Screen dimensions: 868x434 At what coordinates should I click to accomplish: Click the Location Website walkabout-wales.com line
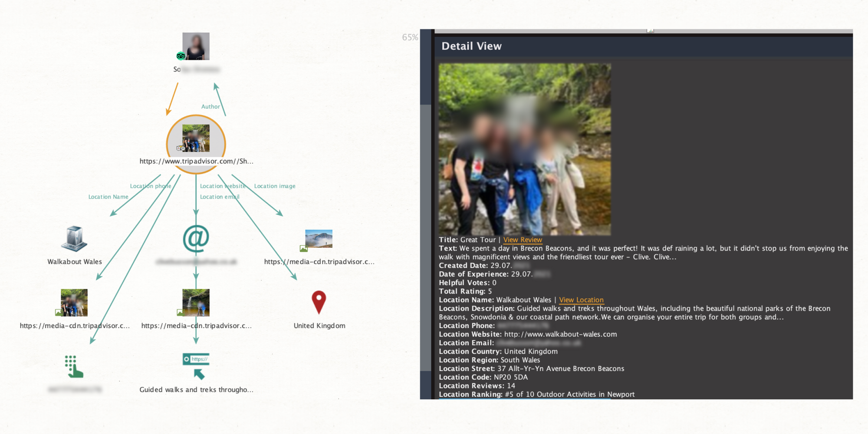coord(528,334)
